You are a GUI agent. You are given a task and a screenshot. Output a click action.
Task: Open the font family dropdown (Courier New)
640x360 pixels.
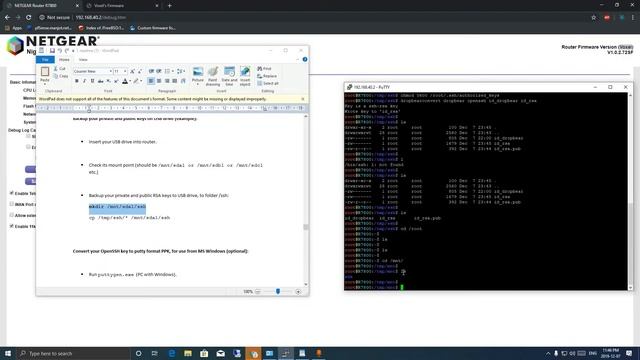click(110, 71)
